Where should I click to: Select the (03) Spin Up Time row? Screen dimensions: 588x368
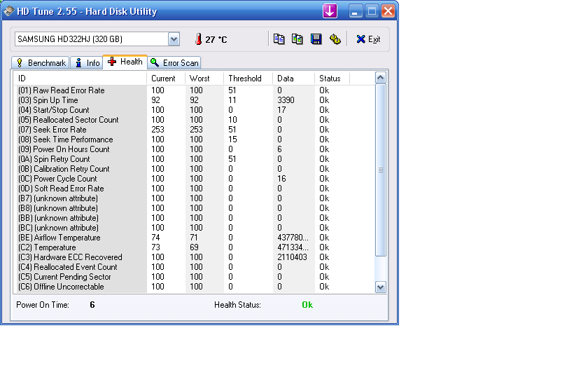pyautogui.click(x=194, y=100)
